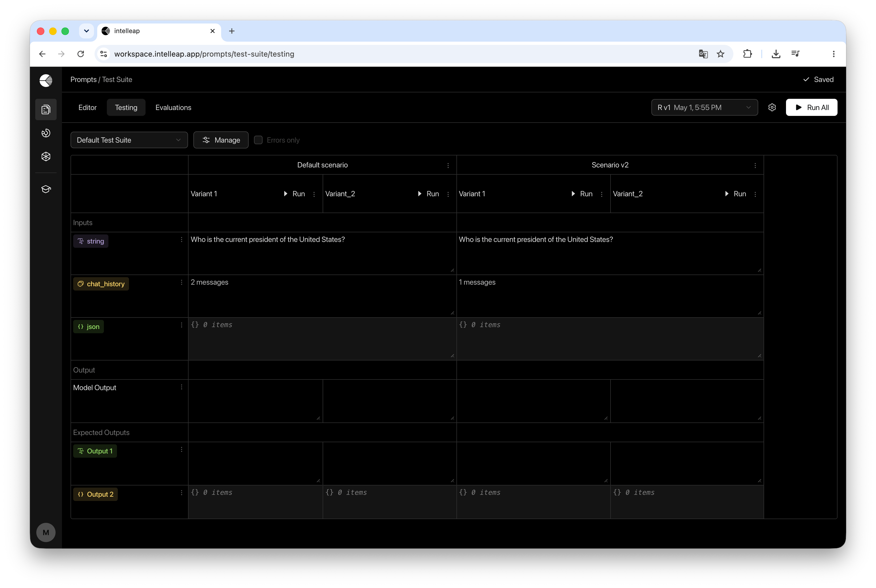
Task: Open the R v1 May 1 version dropdown
Action: (x=704, y=108)
